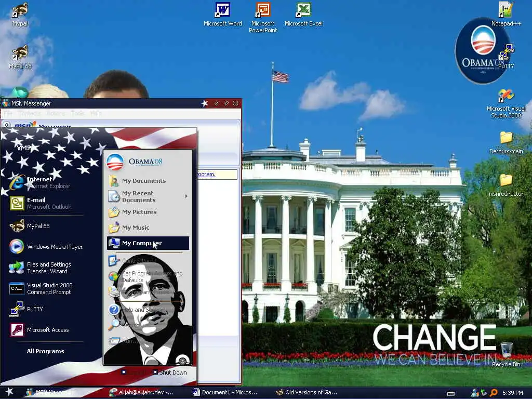Open Microsoft Visual Studio 2008 desktop icon
The width and height of the screenshot is (532, 399).
[506, 103]
